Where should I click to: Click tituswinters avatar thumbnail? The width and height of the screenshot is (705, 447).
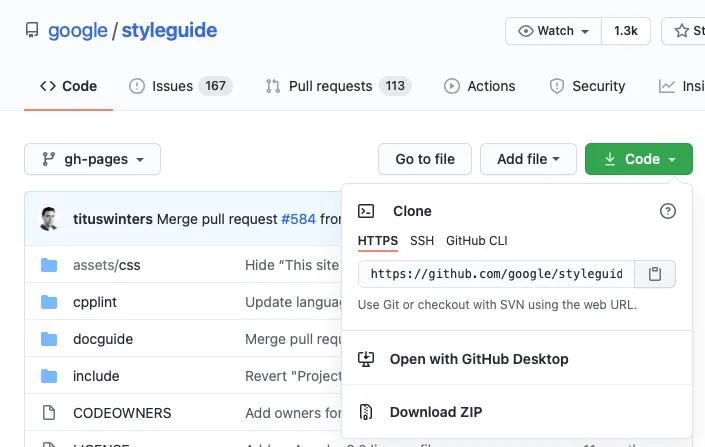coord(49,219)
